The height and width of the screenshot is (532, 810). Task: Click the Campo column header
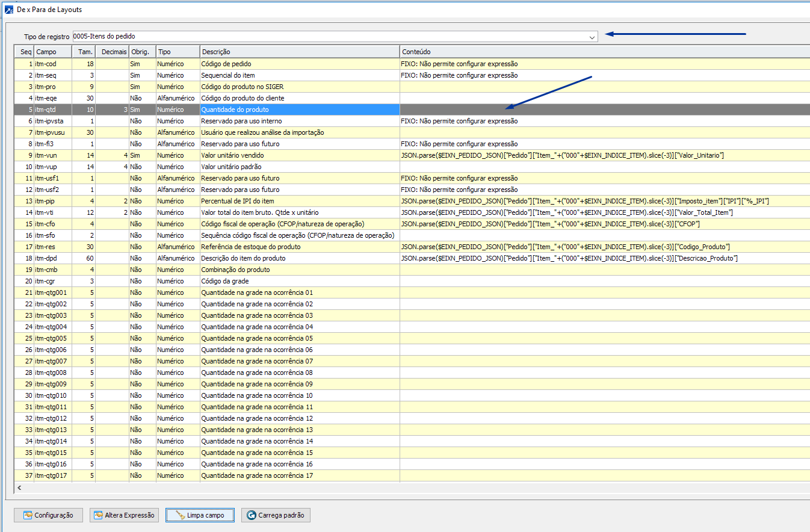[52, 52]
